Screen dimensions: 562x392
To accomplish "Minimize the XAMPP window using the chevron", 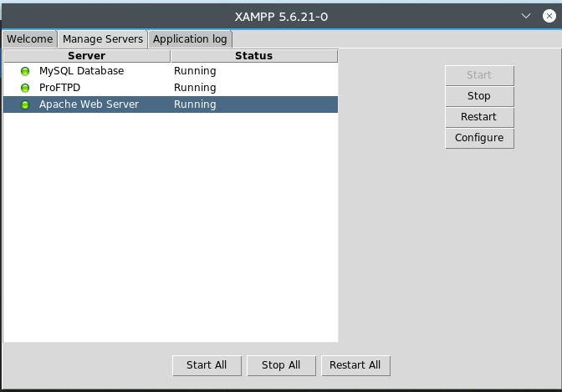I will click(526, 15).
